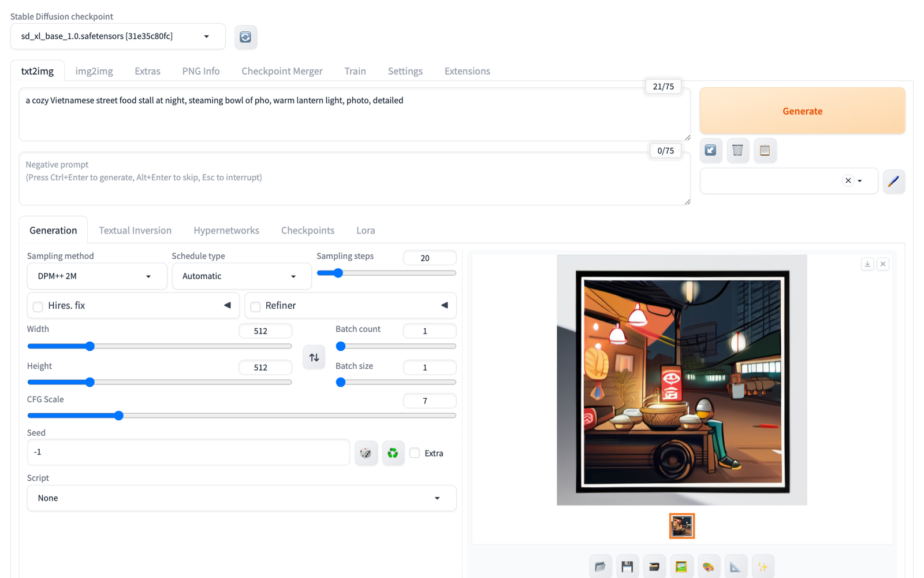Download the generated image from the preview

pos(867,264)
